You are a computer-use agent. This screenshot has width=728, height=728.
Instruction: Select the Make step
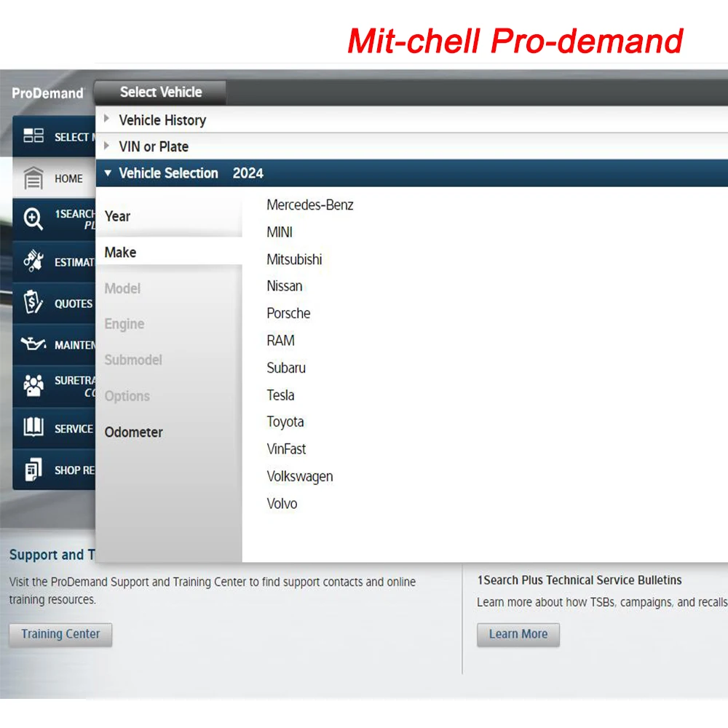169,252
